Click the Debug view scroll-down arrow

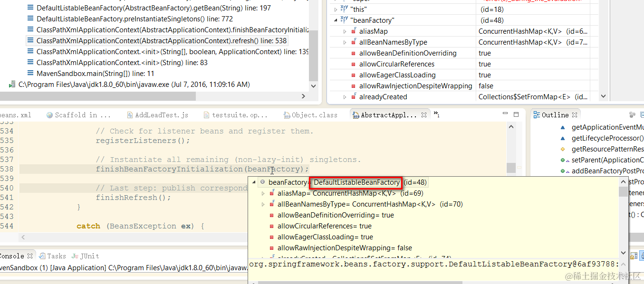(313, 86)
